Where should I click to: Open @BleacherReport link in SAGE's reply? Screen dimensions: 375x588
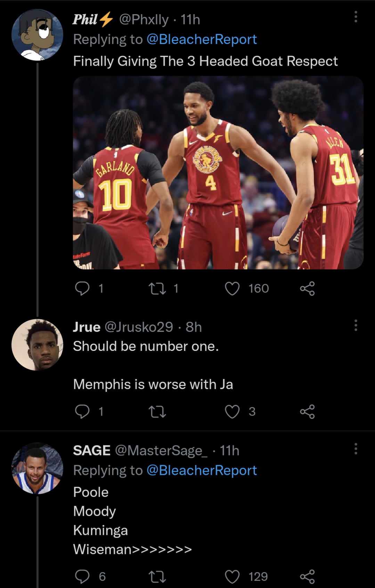[x=202, y=470]
